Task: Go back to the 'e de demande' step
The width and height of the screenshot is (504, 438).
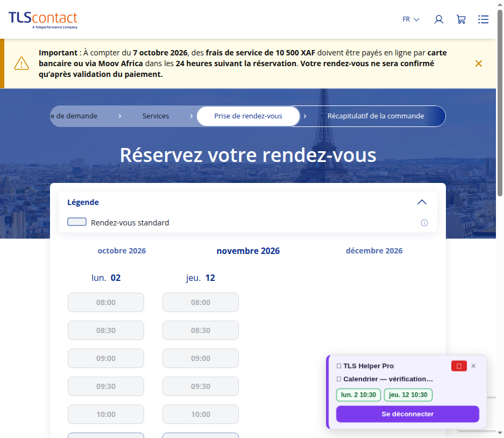Action: click(74, 116)
